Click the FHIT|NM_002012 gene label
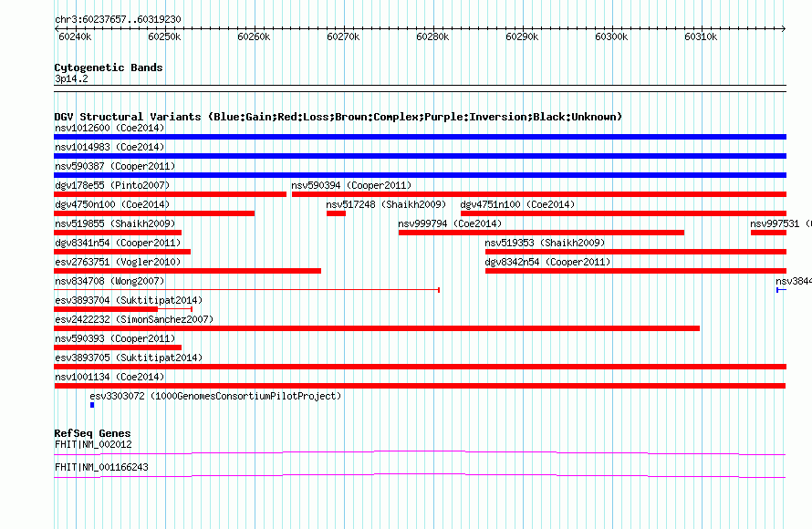The image size is (812, 529). [93, 444]
